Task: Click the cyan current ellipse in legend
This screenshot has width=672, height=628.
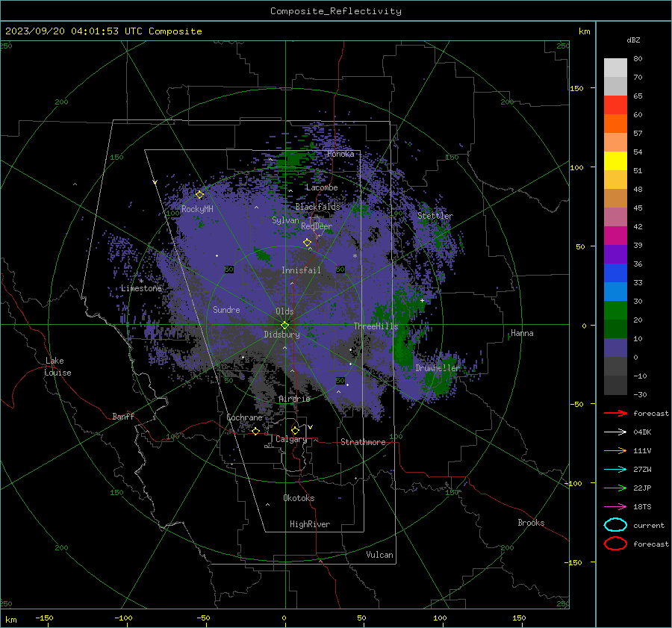Action: click(615, 525)
